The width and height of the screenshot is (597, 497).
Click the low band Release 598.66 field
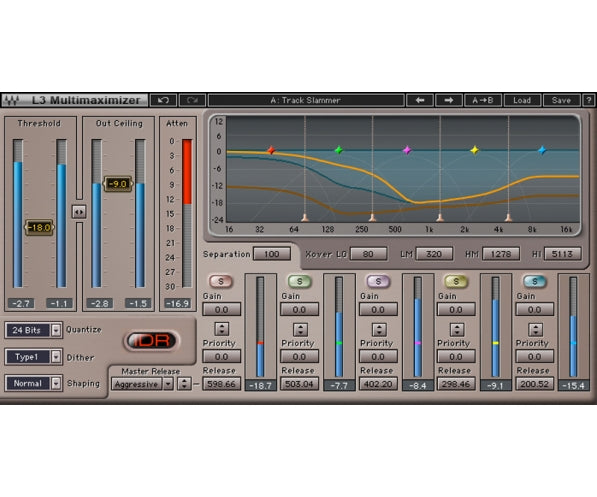222,384
